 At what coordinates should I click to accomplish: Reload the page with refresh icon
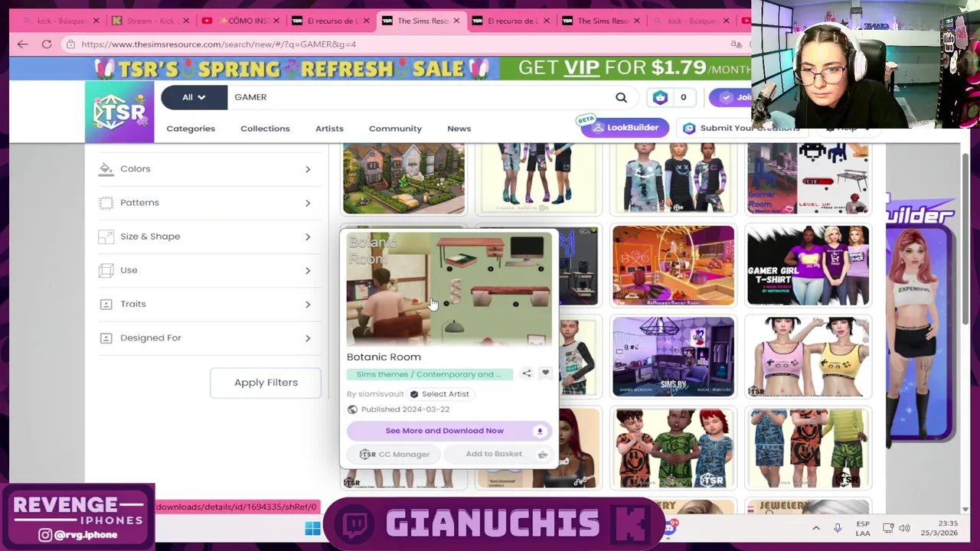[x=47, y=44]
